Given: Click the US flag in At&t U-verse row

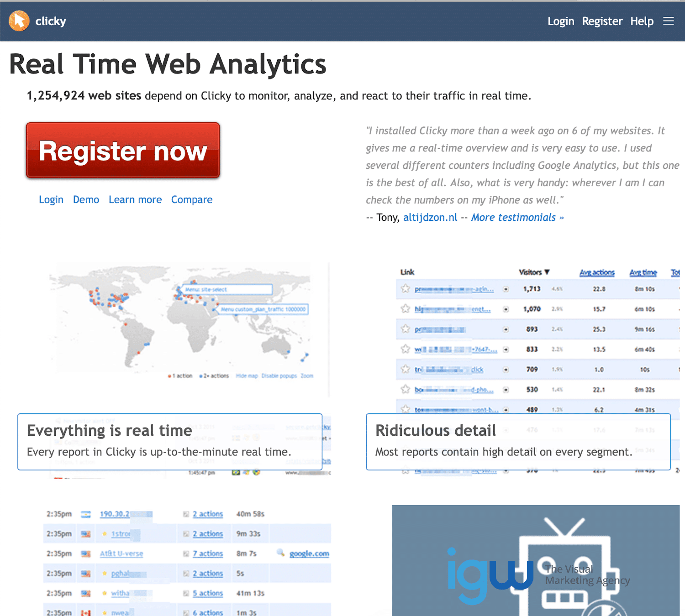Looking at the screenshot, I should (86, 554).
